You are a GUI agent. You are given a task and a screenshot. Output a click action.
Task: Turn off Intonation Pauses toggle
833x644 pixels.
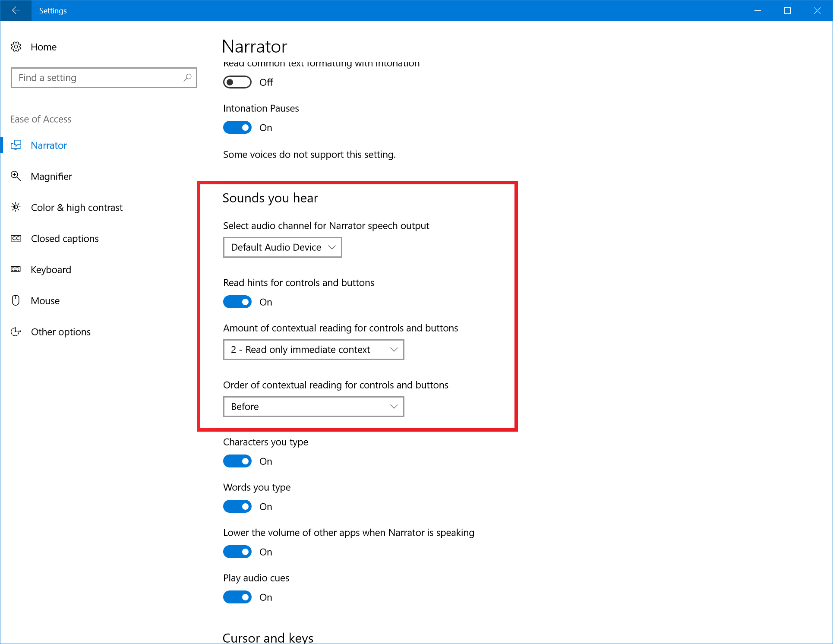(x=237, y=128)
